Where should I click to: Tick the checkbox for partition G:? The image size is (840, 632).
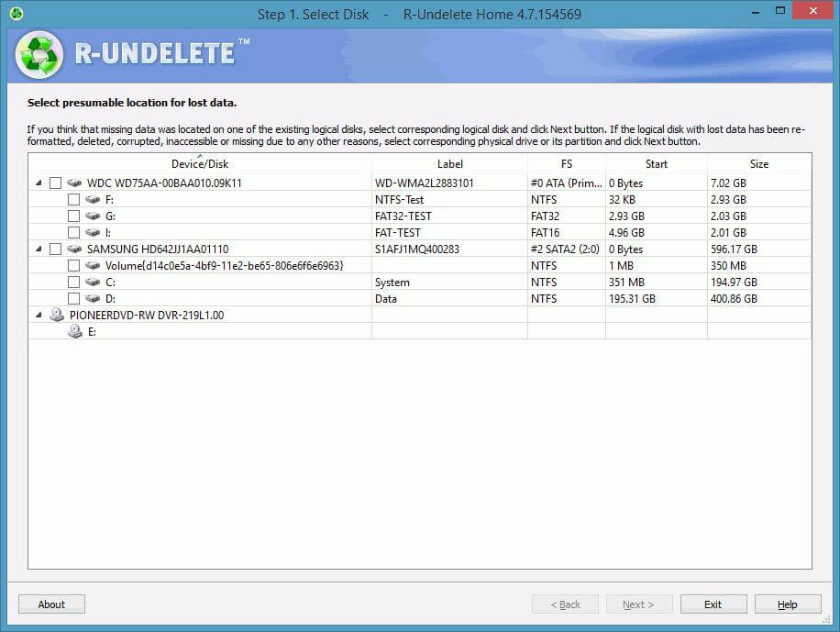(74, 216)
